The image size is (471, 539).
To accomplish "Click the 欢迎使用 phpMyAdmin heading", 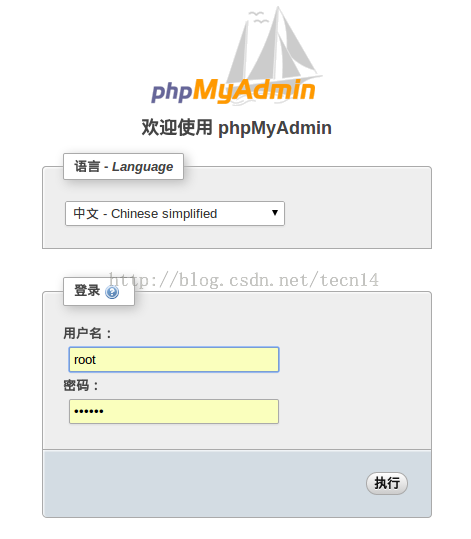I will [237, 128].
